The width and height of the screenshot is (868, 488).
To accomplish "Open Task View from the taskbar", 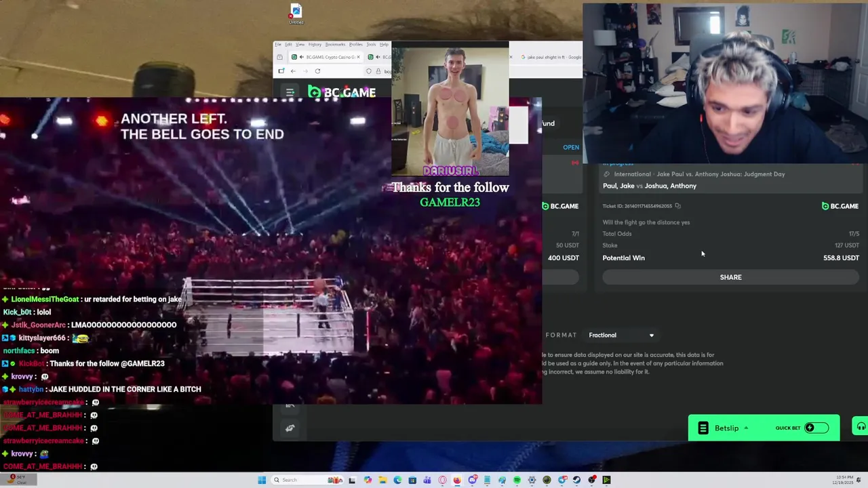I will pyautogui.click(x=352, y=480).
